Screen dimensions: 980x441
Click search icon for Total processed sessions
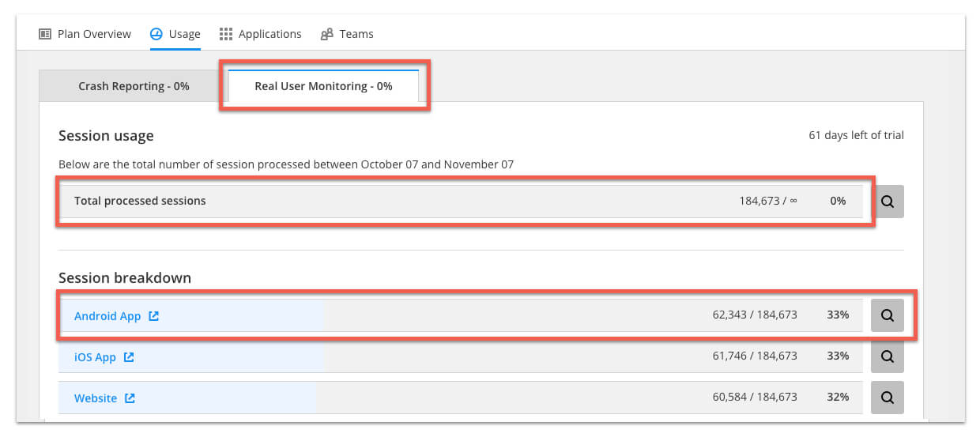click(x=888, y=202)
